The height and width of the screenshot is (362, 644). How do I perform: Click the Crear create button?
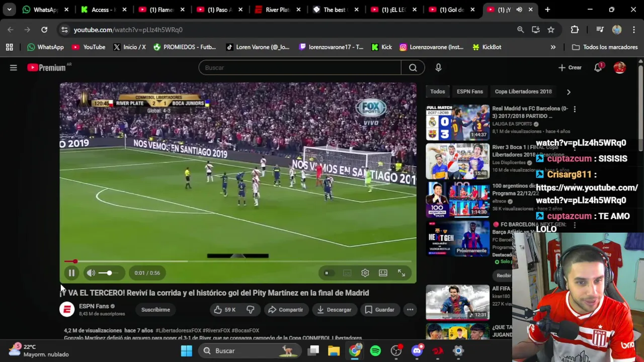click(570, 67)
